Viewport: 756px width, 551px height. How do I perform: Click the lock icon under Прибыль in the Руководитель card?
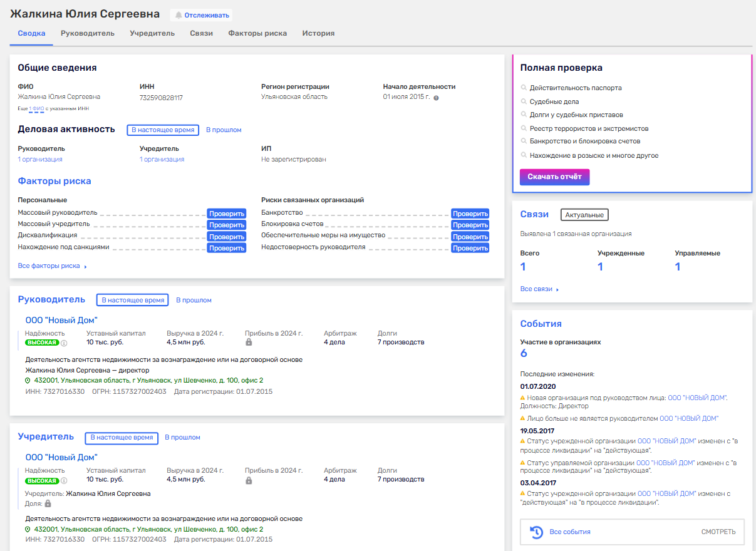pyautogui.click(x=249, y=342)
